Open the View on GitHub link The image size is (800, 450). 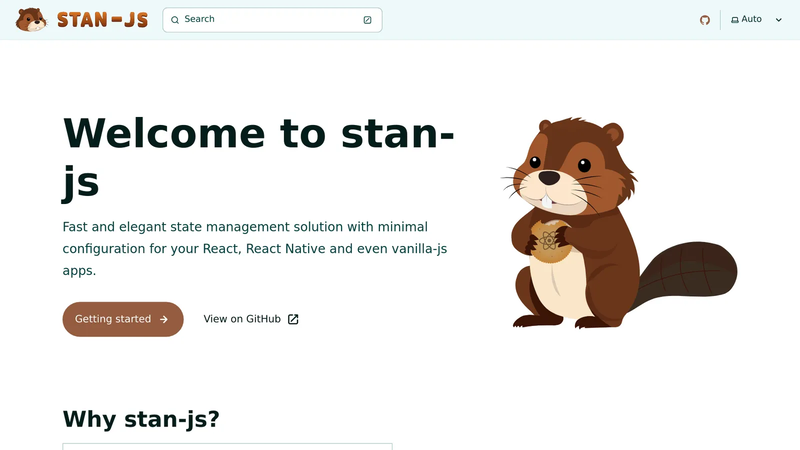coord(251,319)
